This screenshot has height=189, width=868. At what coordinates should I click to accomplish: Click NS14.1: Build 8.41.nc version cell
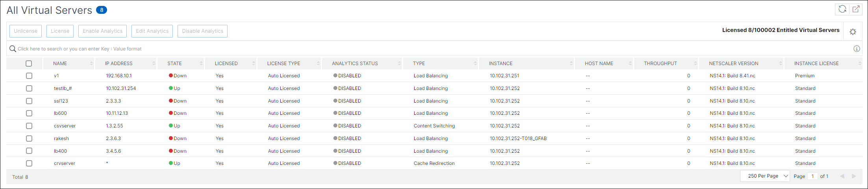point(733,76)
